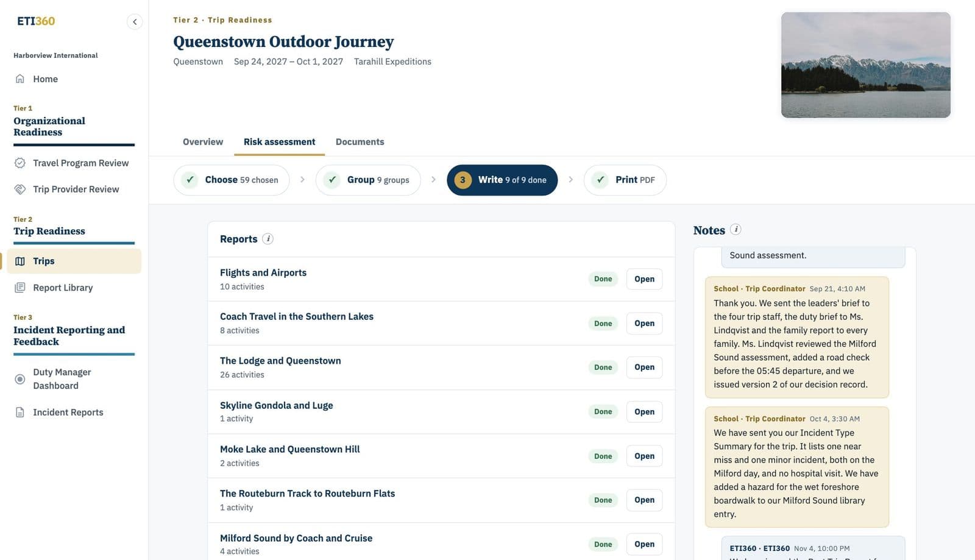This screenshot has height=560, width=975.
Task: Click the Trip Coordinator note dated Sep 21
Action: pos(797,337)
